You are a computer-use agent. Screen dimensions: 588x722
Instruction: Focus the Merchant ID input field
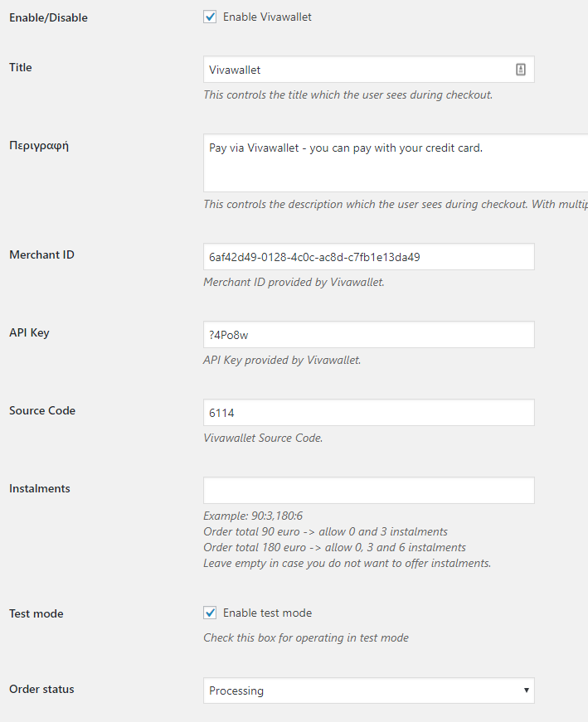point(368,256)
